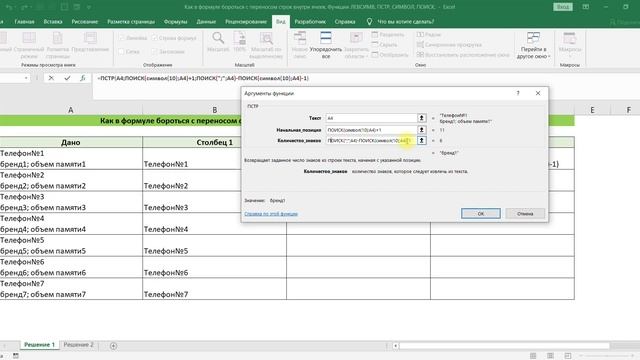Click the 100% zoom icon

240,42
